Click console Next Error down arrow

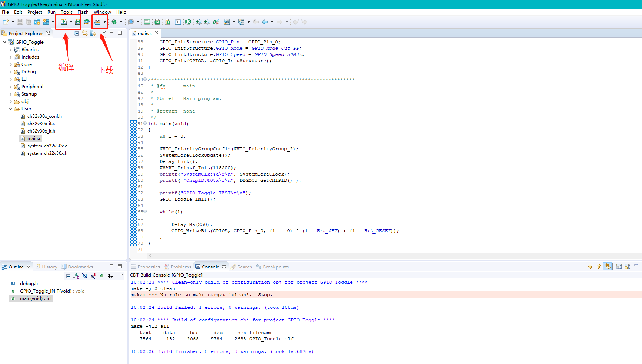pos(590,267)
